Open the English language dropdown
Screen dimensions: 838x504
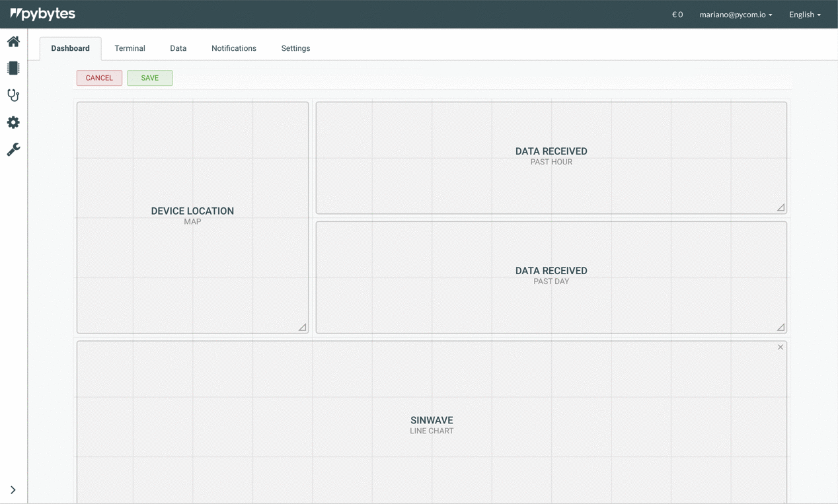[x=804, y=15]
